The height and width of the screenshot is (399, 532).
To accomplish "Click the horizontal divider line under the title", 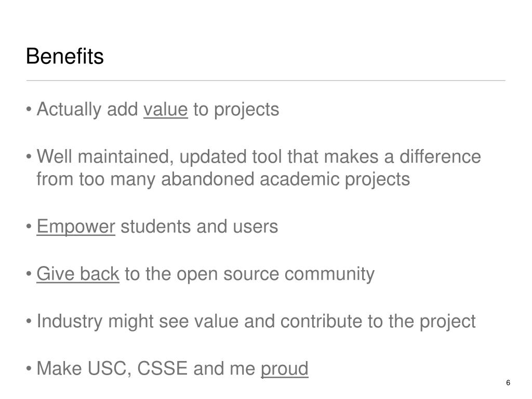I will pyautogui.click(x=266, y=81).
